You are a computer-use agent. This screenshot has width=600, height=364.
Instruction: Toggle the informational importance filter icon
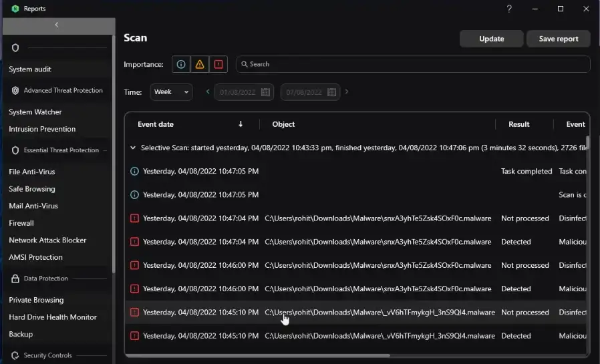180,64
